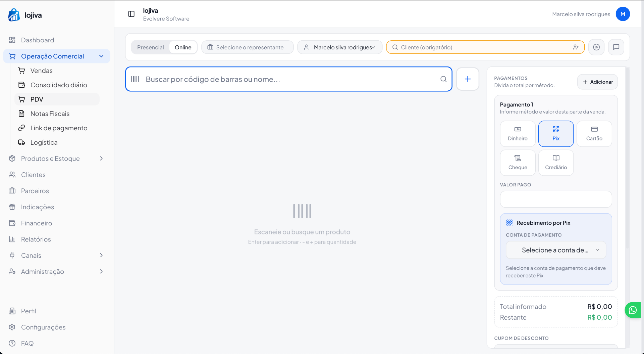Screen dimensions: 644x354
Task: Click the lojiva shopping bag logo
Action: tap(14, 15)
